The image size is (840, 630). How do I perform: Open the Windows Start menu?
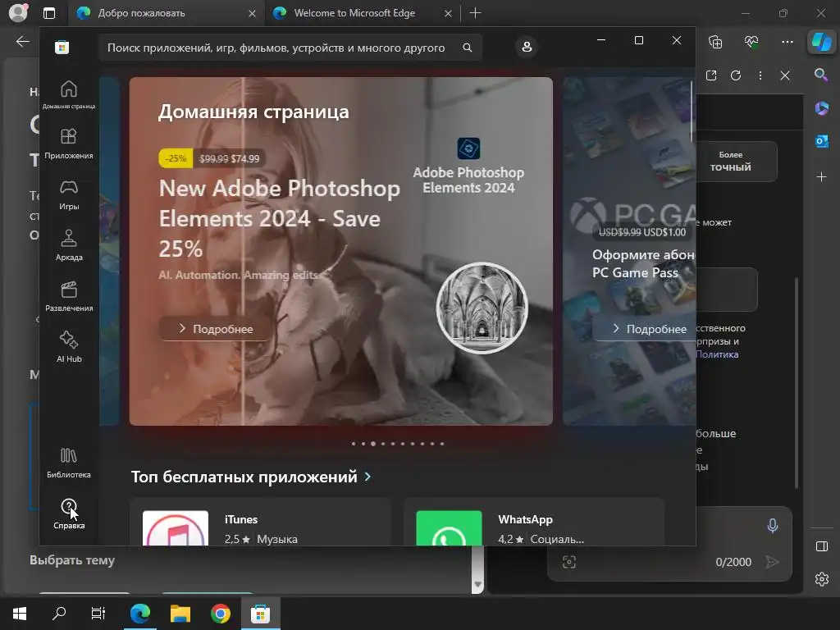(x=20, y=613)
